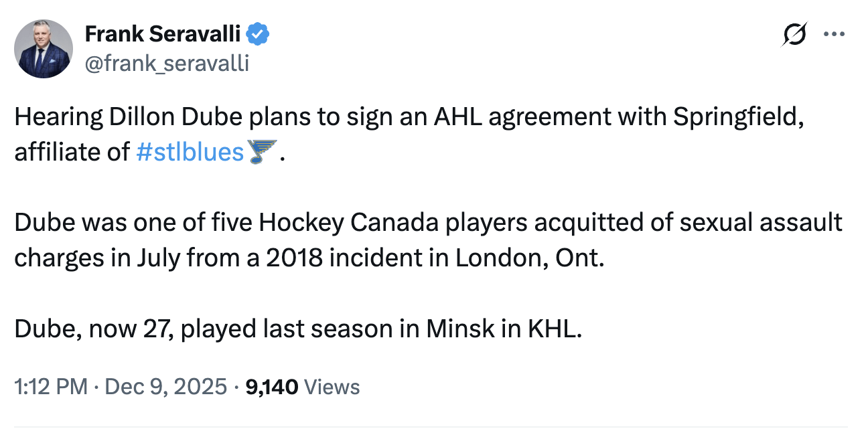This screenshot has height=431, width=868.
Task: Select the hashtag emoji following #stlblues
Action: [263, 152]
